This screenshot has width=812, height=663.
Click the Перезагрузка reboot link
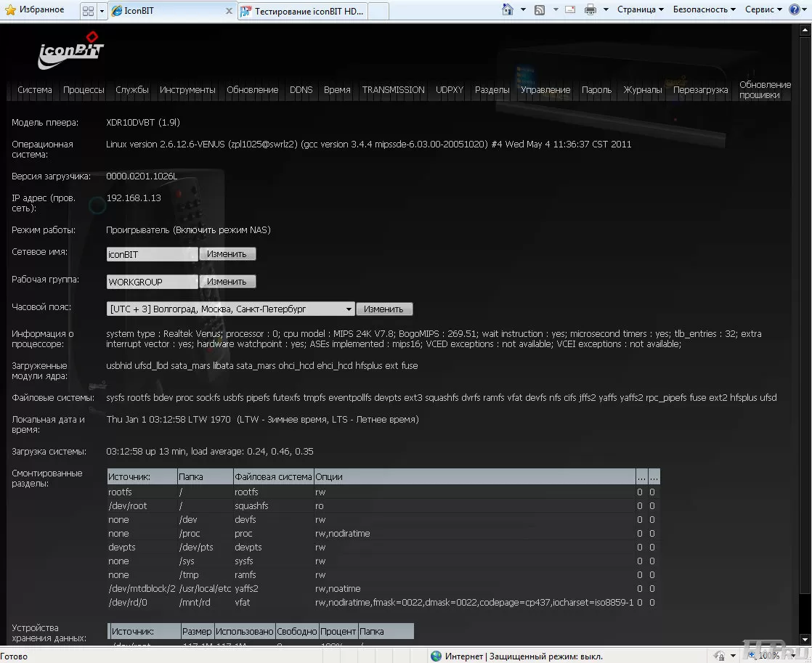pyautogui.click(x=700, y=90)
